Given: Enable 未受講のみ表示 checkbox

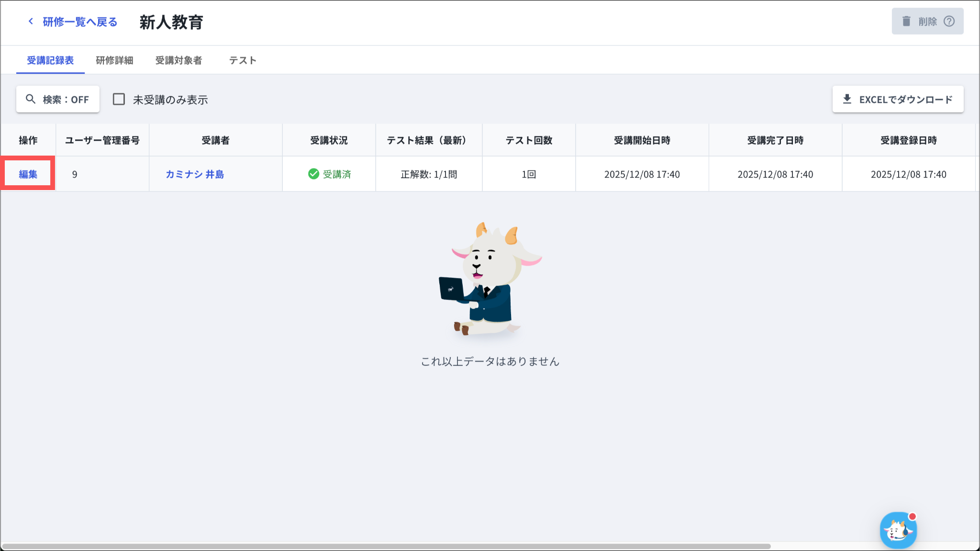Looking at the screenshot, I should click(x=119, y=99).
